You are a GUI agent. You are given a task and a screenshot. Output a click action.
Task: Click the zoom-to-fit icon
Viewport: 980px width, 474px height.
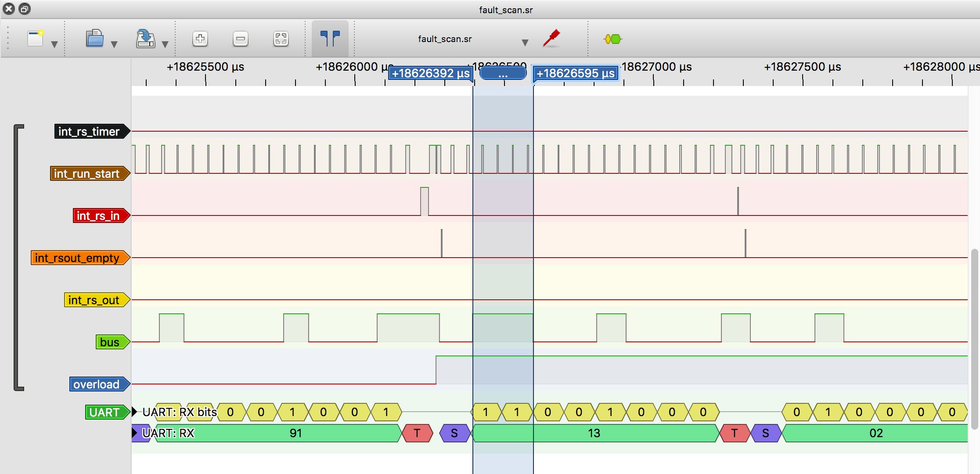coord(281,39)
